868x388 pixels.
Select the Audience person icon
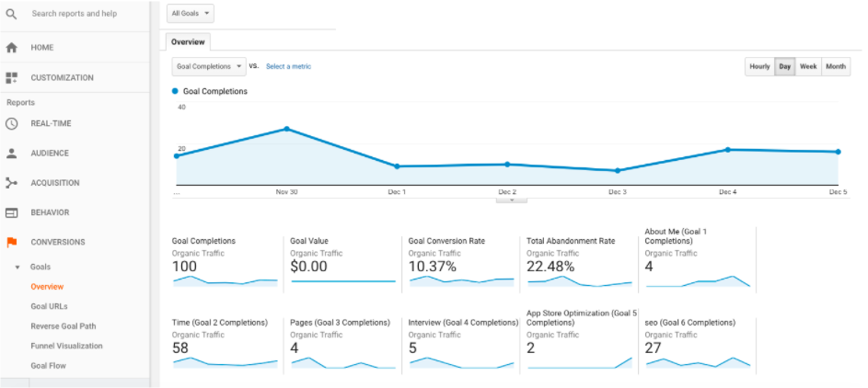pyautogui.click(x=12, y=154)
